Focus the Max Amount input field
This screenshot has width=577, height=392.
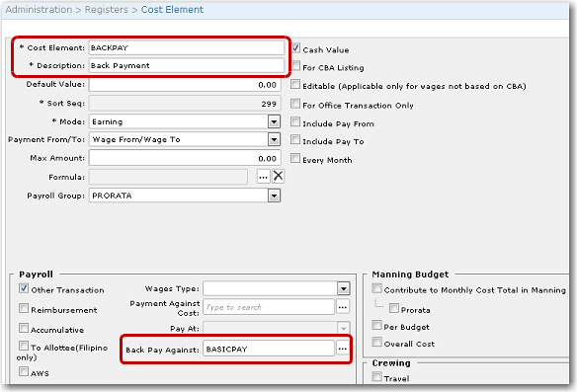click(185, 159)
